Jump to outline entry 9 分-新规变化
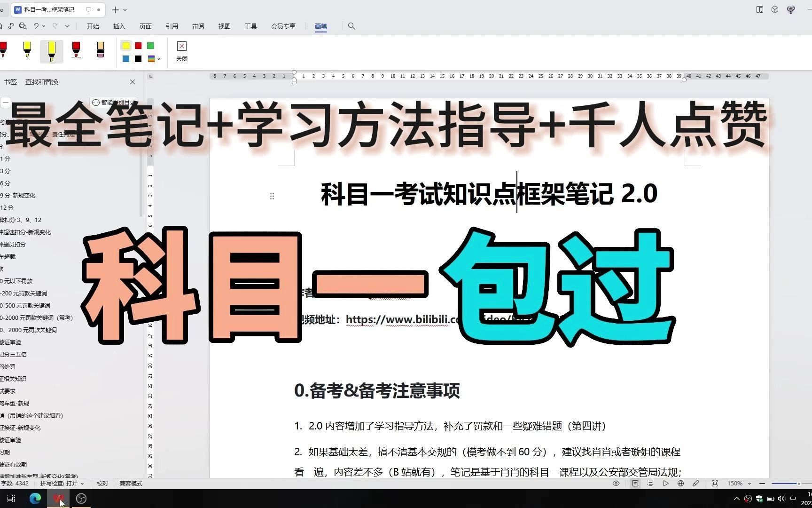812x508 pixels. point(18,195)
